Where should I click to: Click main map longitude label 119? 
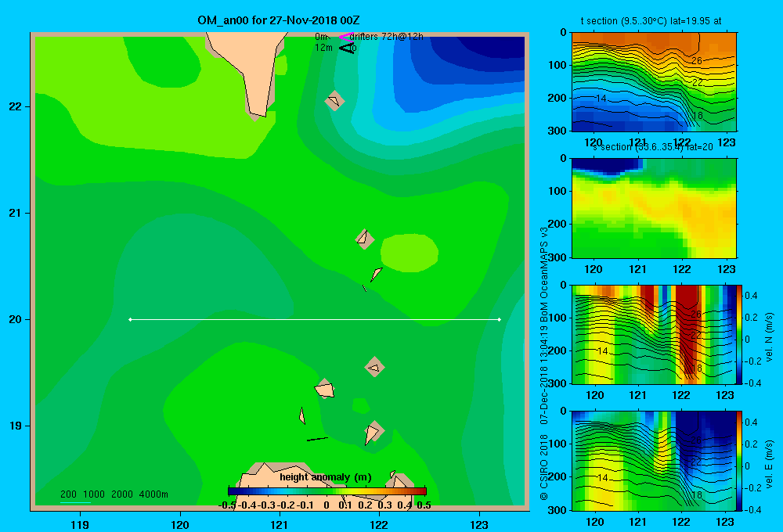pyautogui.click(x=80, y=524)
